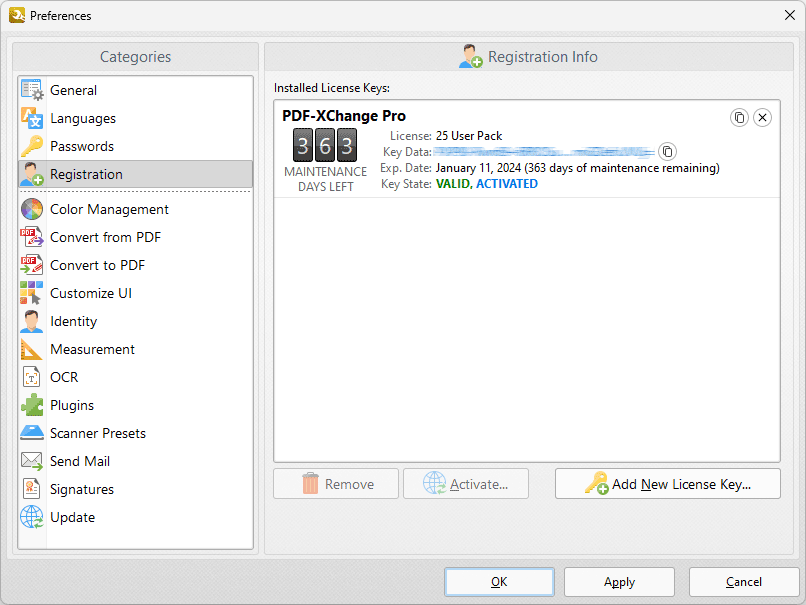Open the Passwords category
This screenshot has height=605, width=806.
pos(136,146)
